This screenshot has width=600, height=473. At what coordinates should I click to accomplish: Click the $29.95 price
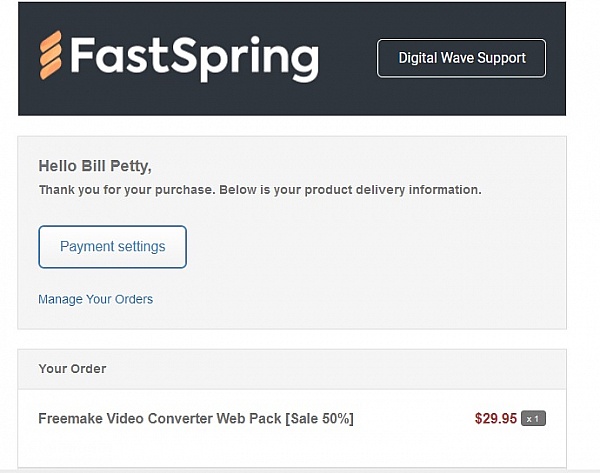click(x=495, y=418)
